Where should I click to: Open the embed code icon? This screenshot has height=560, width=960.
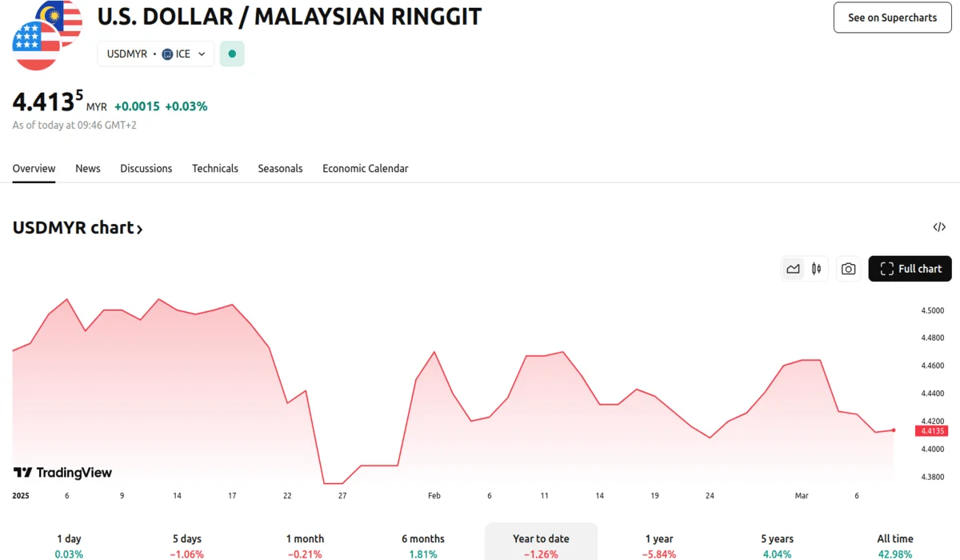[939, 227]
